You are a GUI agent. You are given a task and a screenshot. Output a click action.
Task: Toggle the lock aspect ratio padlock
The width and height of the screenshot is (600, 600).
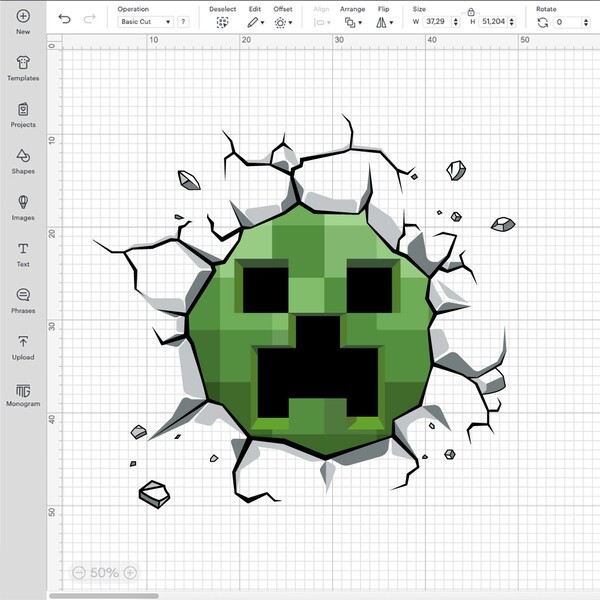(x=471, y=12)
